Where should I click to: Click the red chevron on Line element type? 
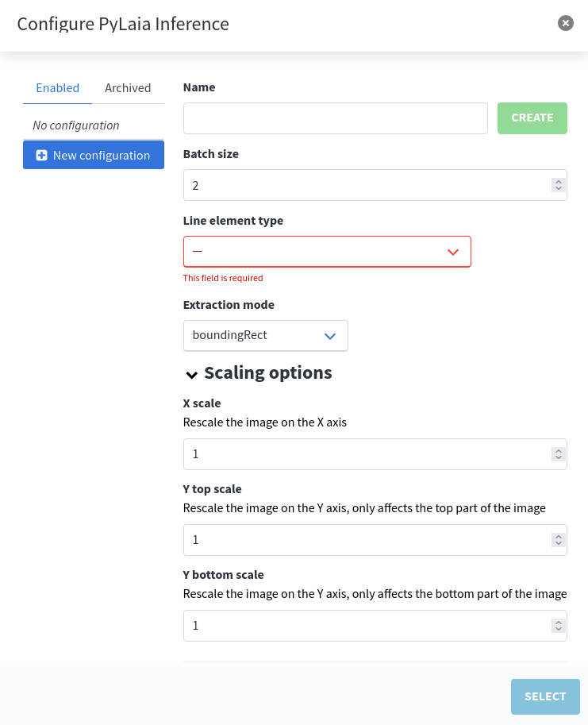click(x=452, y=251)
